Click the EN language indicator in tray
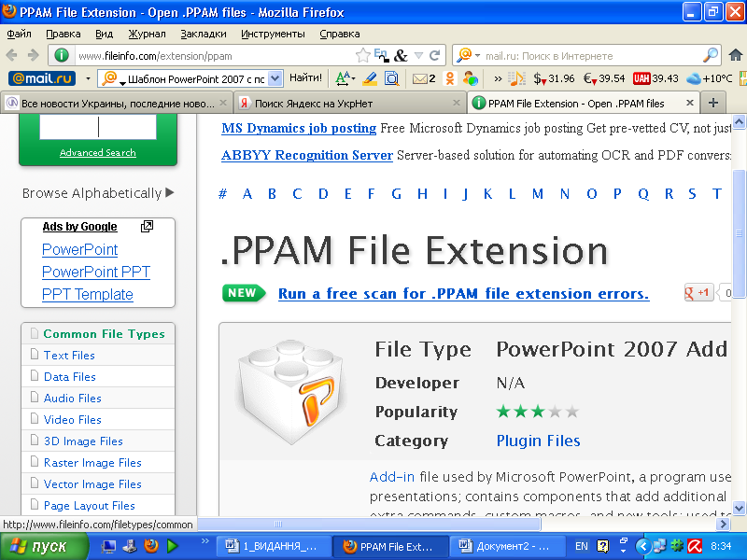747x560 pixels. pos(581,546)
